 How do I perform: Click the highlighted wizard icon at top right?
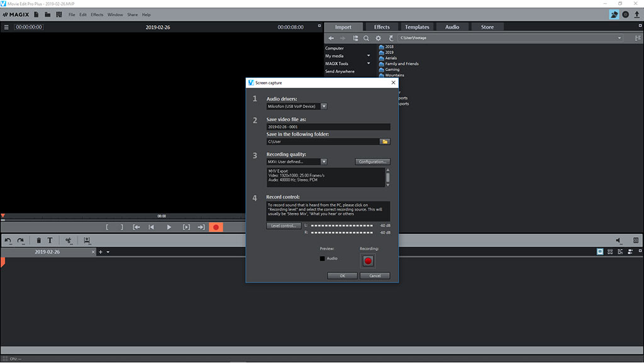(x=614, y=14)
